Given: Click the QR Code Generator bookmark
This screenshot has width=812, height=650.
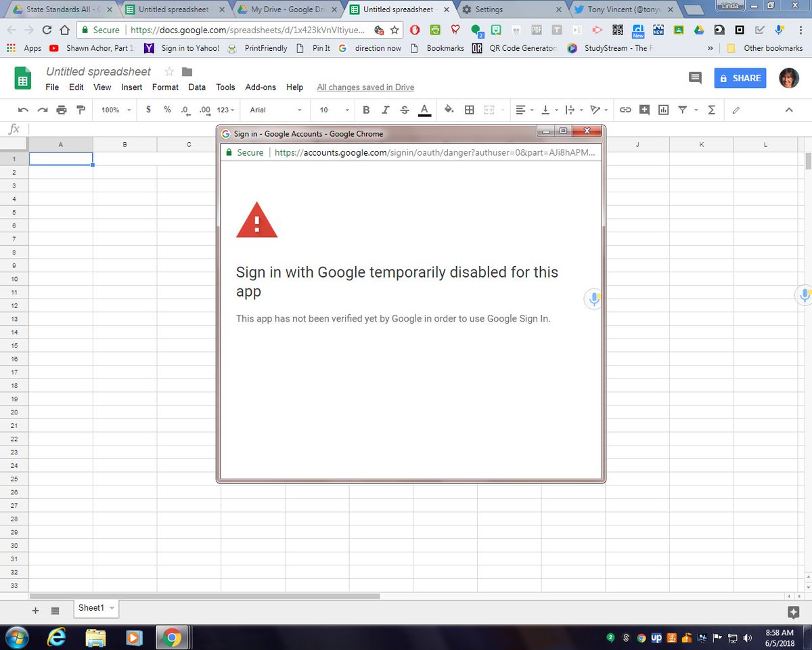Looking at the screenshot, I should click(x=514, y=48).
